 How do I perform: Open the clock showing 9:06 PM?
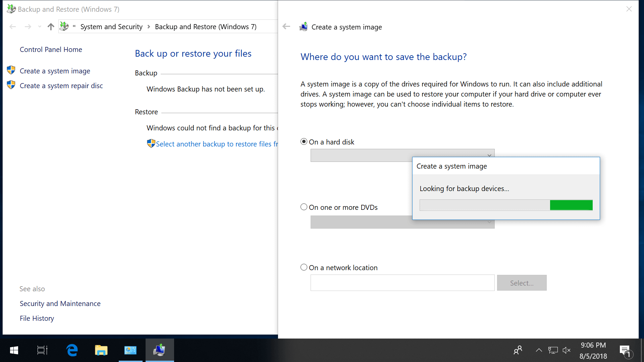tap(593, 351)
